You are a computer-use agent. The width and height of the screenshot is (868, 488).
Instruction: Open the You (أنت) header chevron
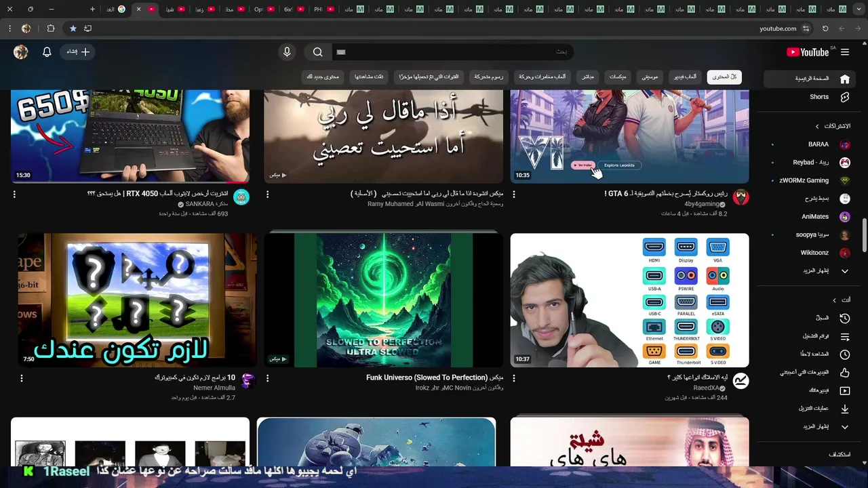pos(834,300)
